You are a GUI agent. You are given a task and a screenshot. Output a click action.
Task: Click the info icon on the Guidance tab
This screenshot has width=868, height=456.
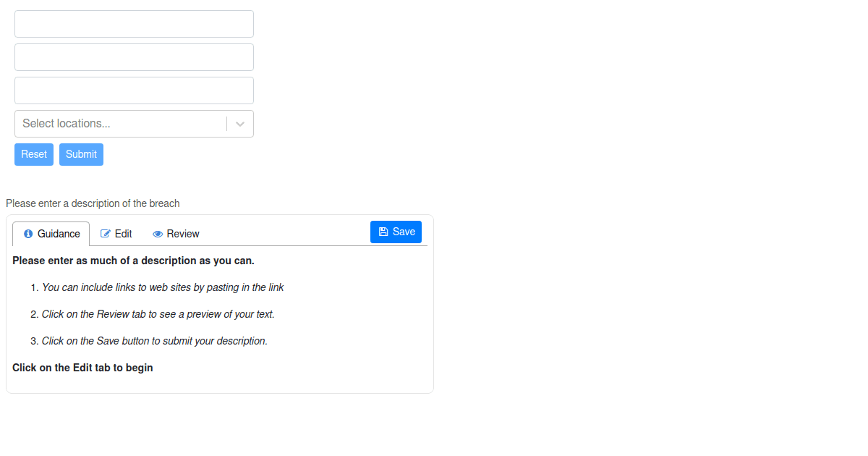tap(28, 234)
